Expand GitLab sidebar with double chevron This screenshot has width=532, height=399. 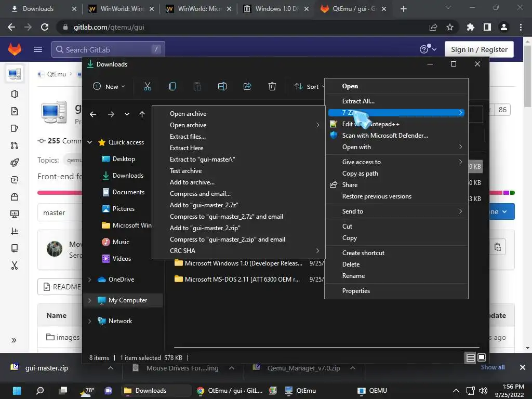pos(14,340)
